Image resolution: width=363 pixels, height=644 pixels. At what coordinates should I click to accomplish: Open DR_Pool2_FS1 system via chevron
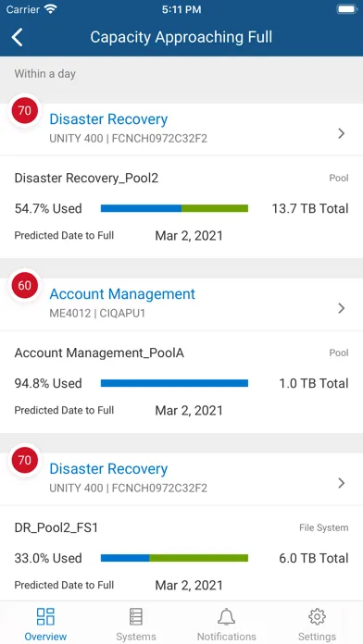click(x=341, y=483)
